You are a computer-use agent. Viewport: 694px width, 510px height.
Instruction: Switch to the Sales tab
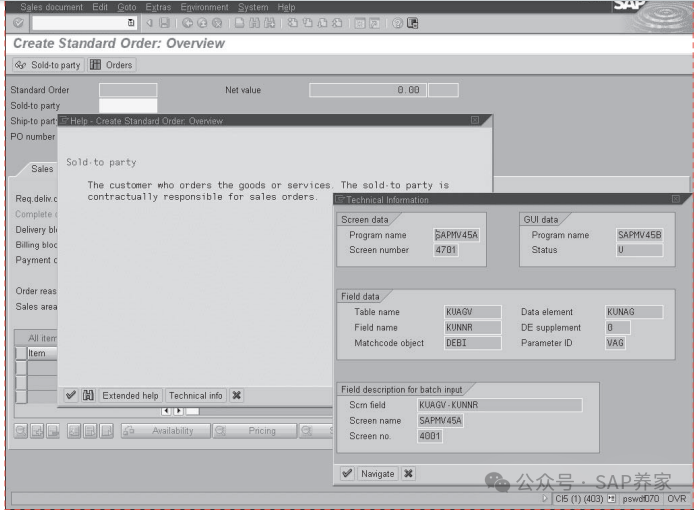pyautogui.click(x=42, y=169)
